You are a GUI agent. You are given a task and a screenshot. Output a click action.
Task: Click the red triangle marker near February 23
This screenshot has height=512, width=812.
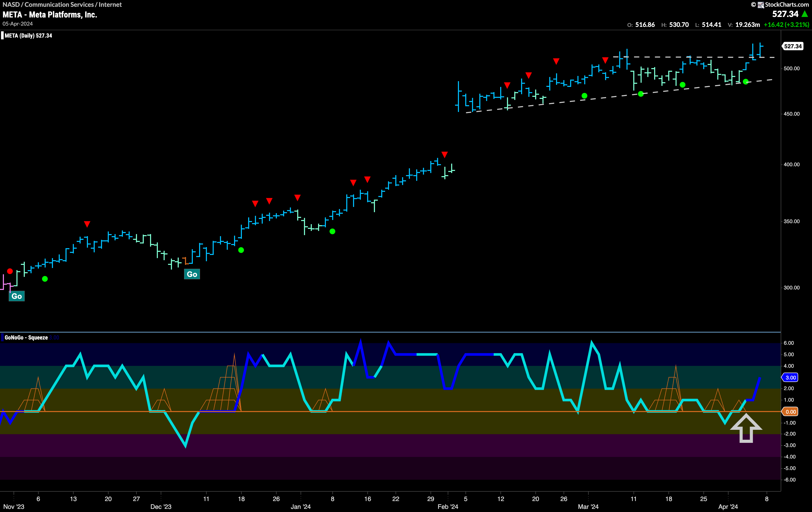tap(556, 61)
